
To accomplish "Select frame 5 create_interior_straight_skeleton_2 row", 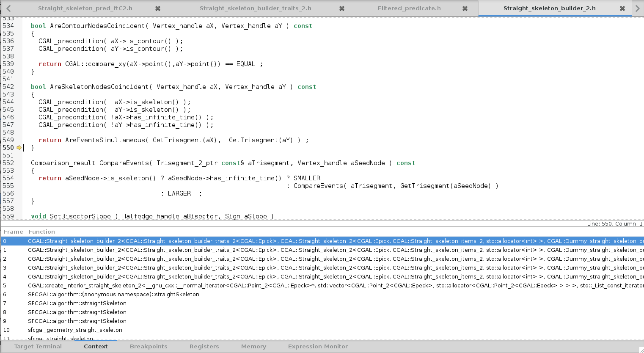I will [x=322, y=285].
